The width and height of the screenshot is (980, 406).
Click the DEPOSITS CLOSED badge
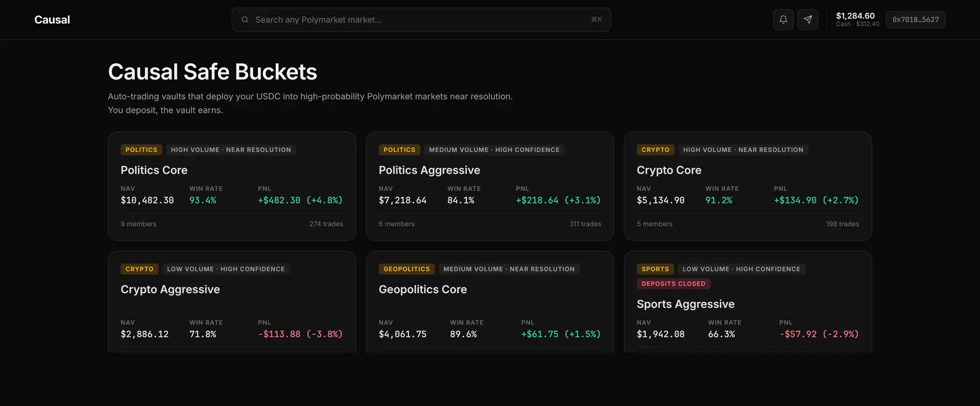pos(673,284)
